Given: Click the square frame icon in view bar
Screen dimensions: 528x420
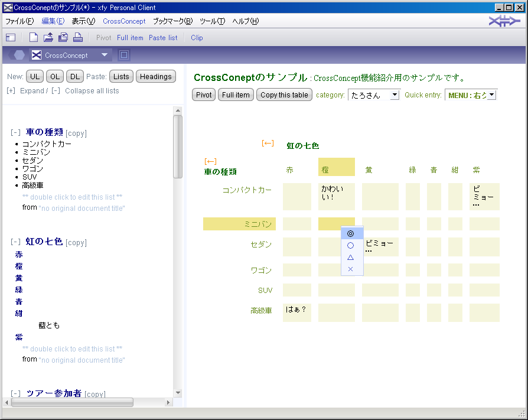Looking at the screenshot, I should tap(124, 55).
